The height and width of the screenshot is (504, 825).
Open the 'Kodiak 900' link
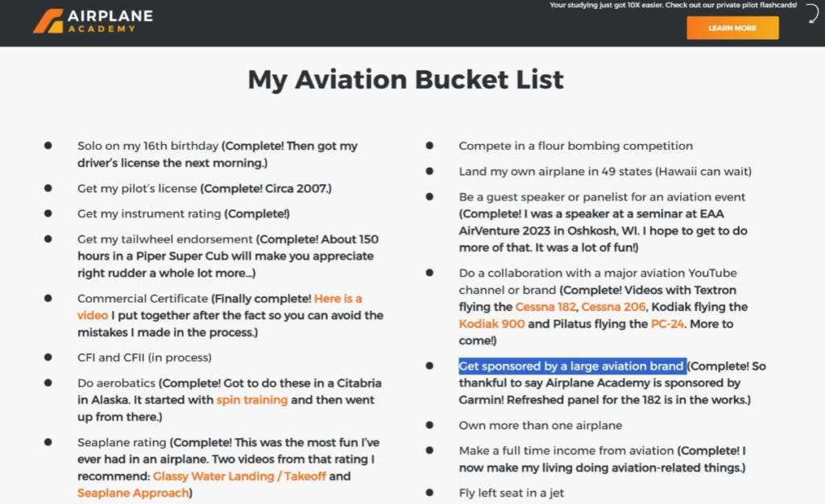tap(491, 324)
